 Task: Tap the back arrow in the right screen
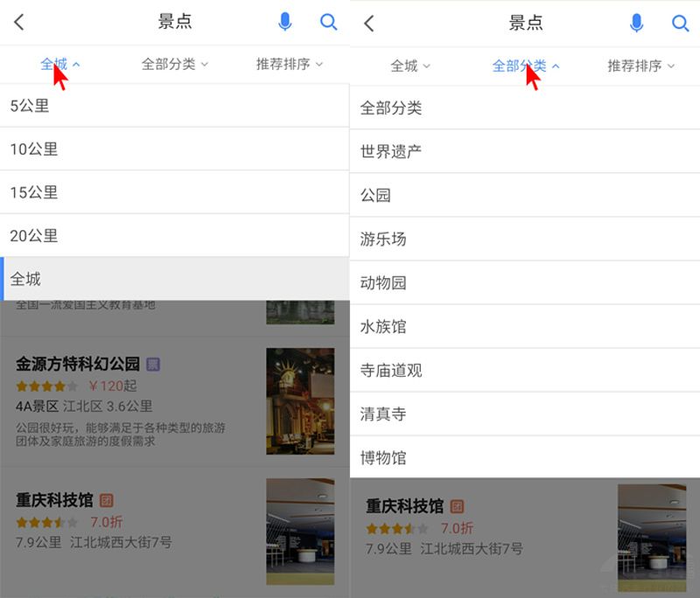pos(369,24)
